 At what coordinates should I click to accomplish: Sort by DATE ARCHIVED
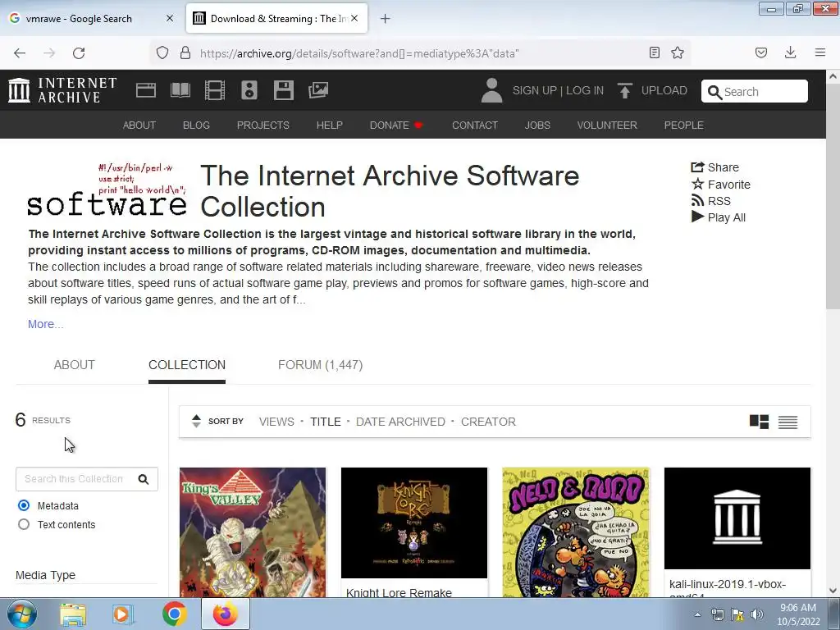pyautogui.click(x=400, y=422)
